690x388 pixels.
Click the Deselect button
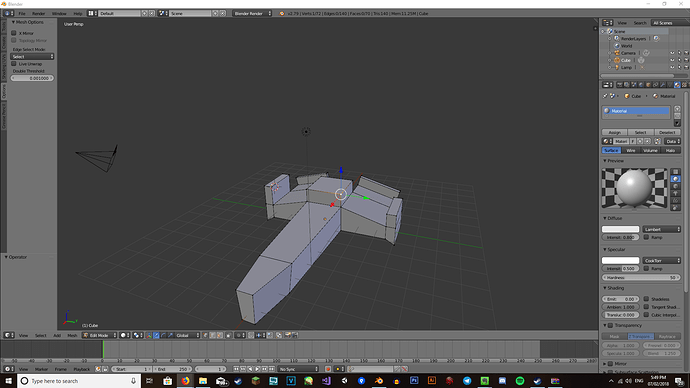667,132
